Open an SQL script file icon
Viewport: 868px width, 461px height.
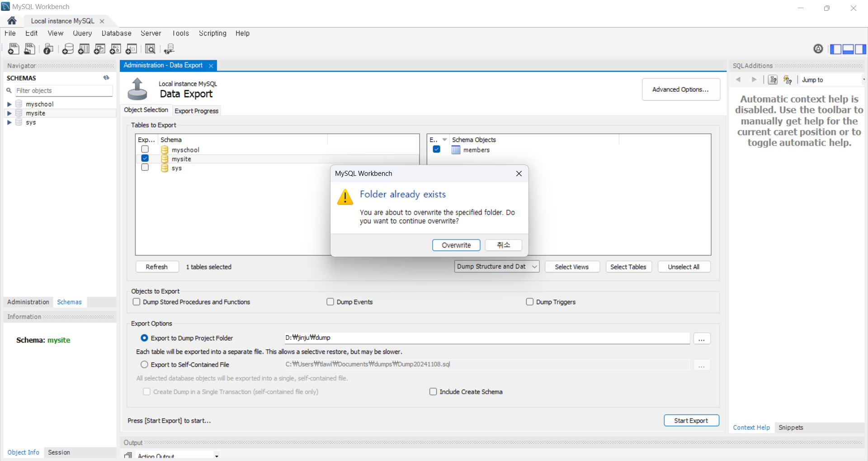pyautogui.click(x=30, y=49)
